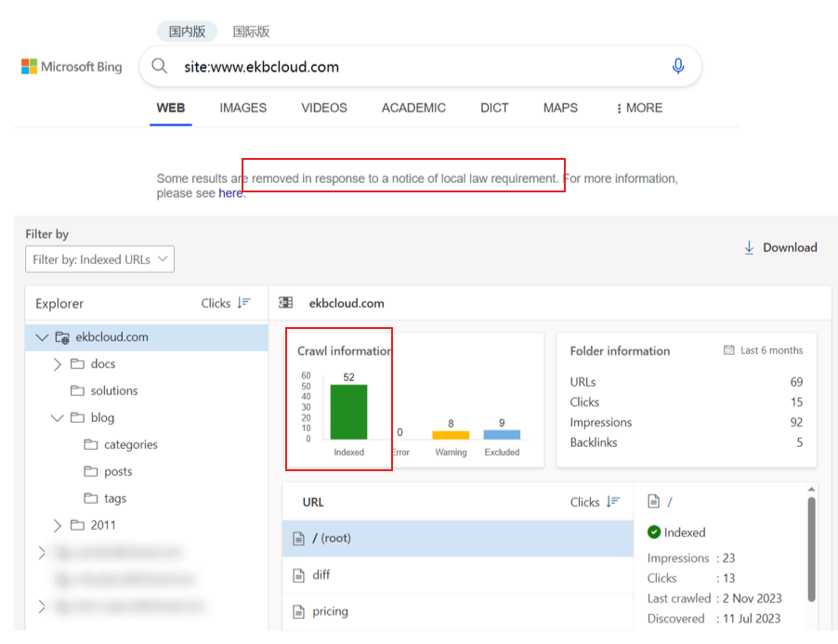Open the MAPS tab

(560, 108)
